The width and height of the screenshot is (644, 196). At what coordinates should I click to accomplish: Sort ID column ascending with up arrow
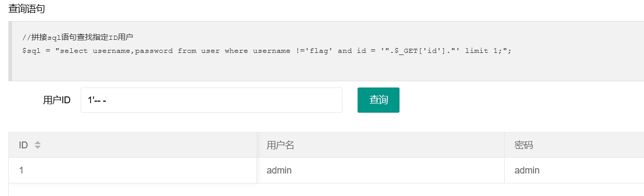coord(37,143)
